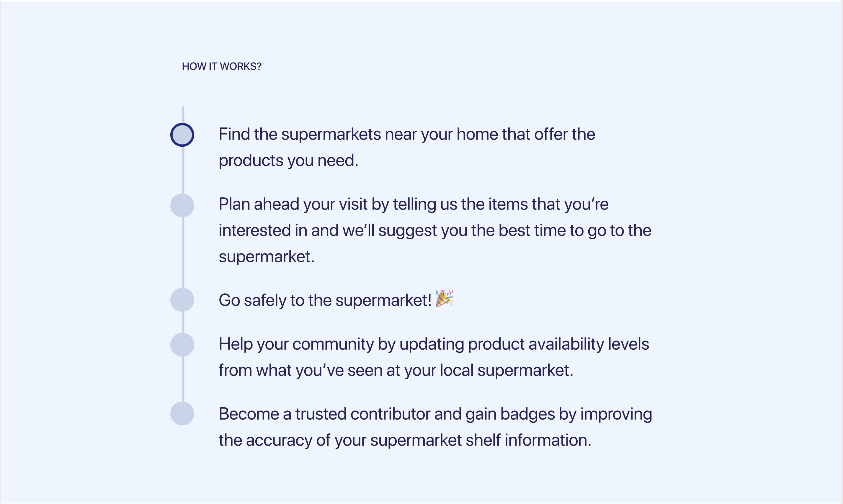
Task: Click the words products you need
Action: click(x=288, y=161)
